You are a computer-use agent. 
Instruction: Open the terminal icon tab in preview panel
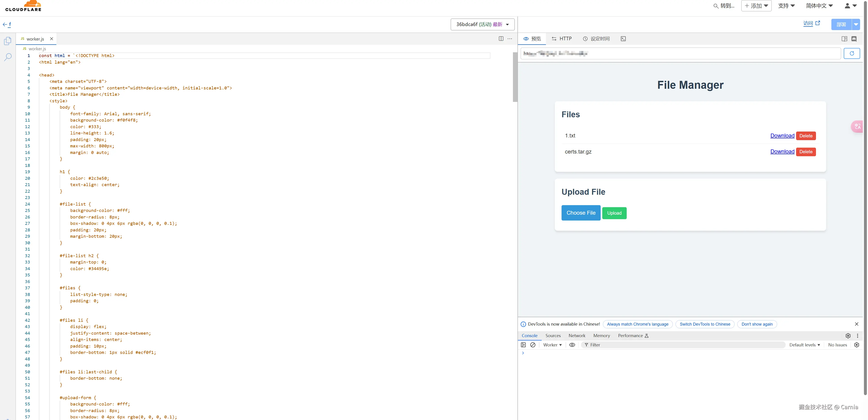623,39
